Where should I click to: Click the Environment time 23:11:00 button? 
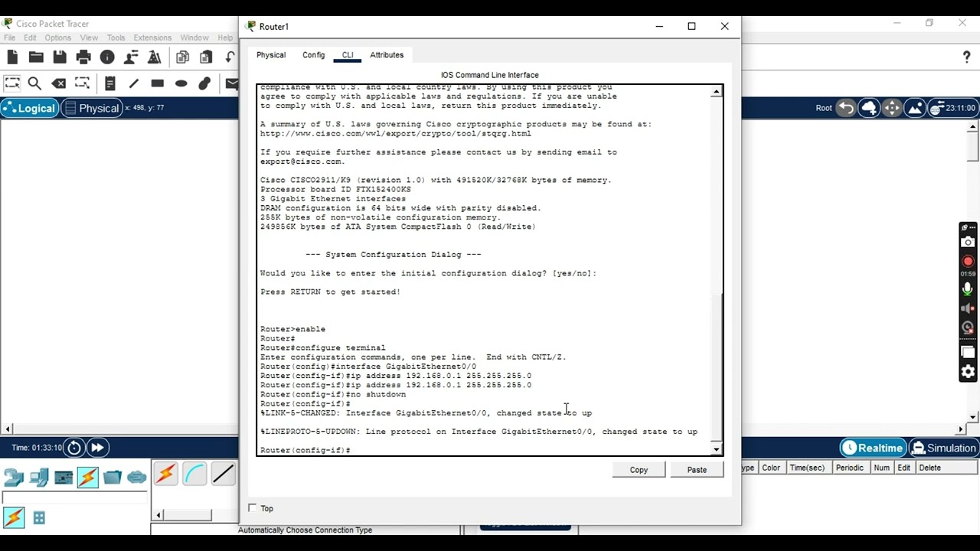(x=952, y=108)
